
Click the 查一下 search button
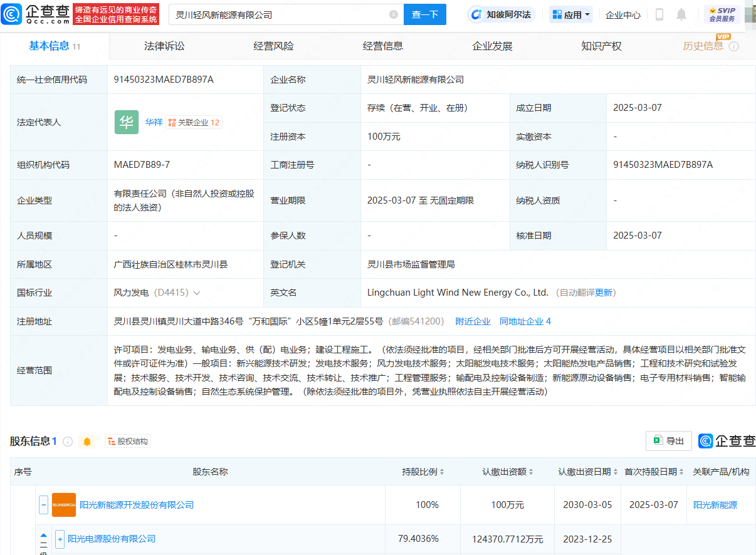coord(425,14)
